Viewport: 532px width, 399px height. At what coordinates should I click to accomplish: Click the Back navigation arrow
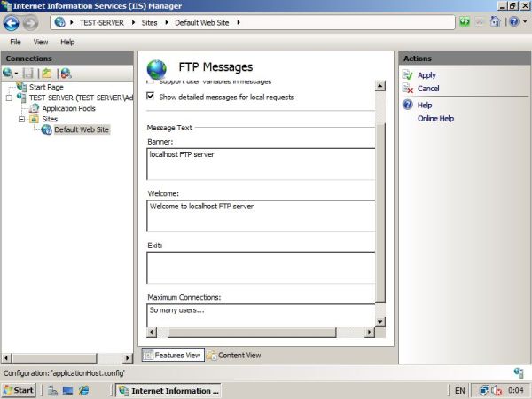(x=12, y=23)
